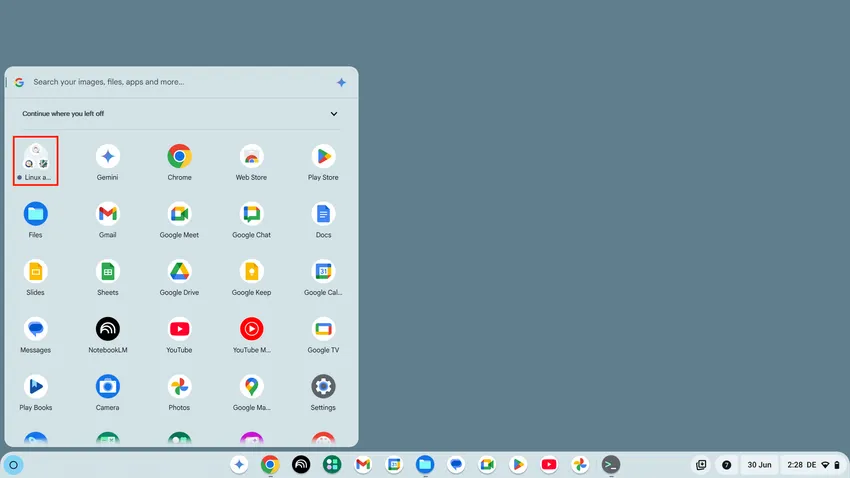Image resolution: width=850 pixels, height=478 pixels.
Task: Launch Messages from the launcher grid
Action: [x=36, y=334]
